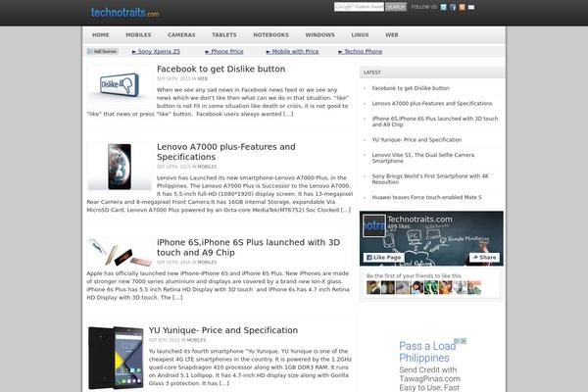This screenshot has width=588, height=392.
Task: Click the 'Send Credit with TawagPinas.com' ad text
Action: tap(430, 374)
